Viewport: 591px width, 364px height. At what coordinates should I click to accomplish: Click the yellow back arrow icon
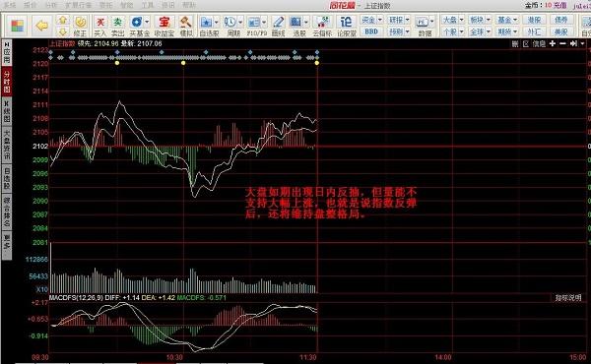coord(41,26)
